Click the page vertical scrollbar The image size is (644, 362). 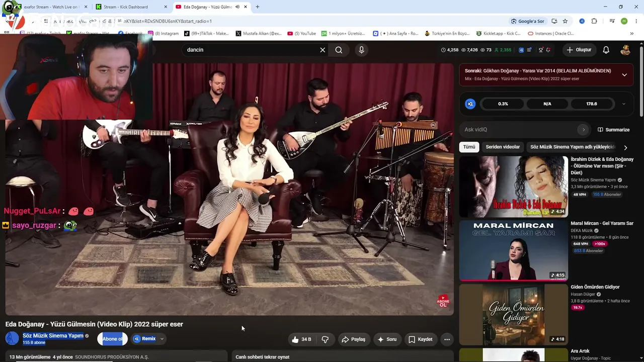(x=641, y=80)
